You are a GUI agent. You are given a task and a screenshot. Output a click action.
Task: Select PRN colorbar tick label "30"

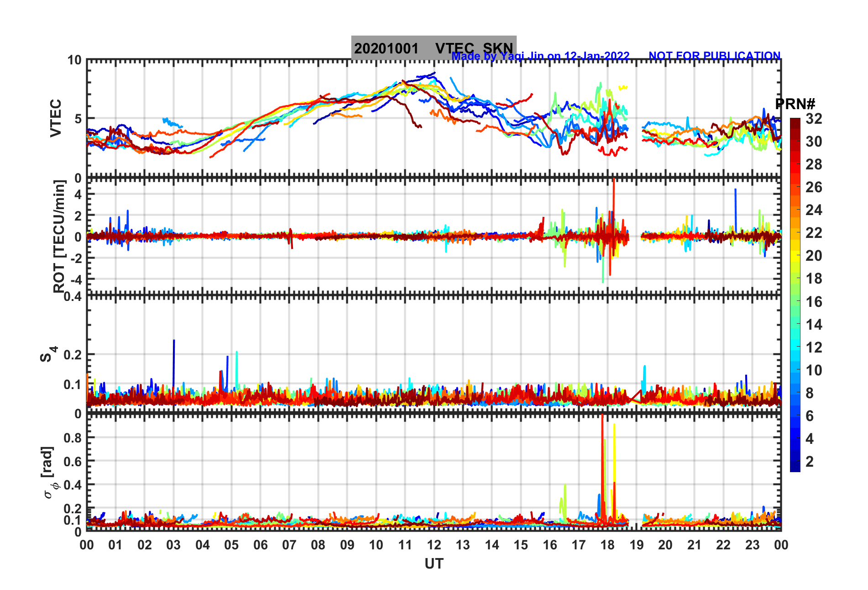814,142
